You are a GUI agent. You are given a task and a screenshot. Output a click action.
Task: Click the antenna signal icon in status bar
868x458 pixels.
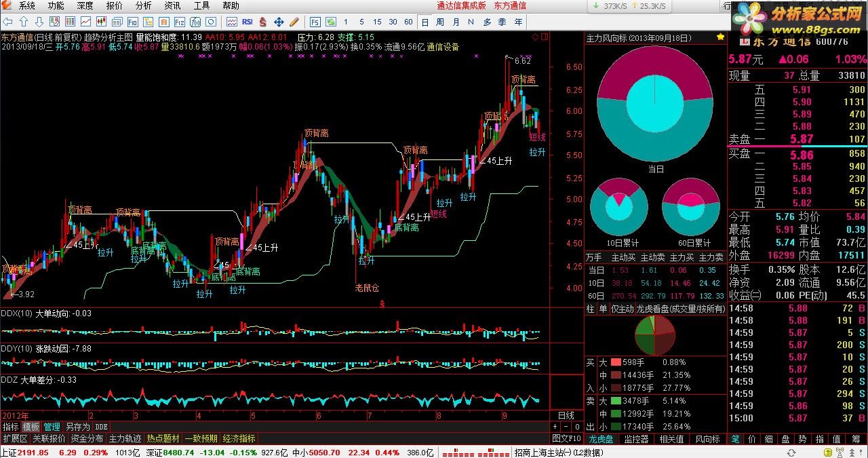[840, 453]
